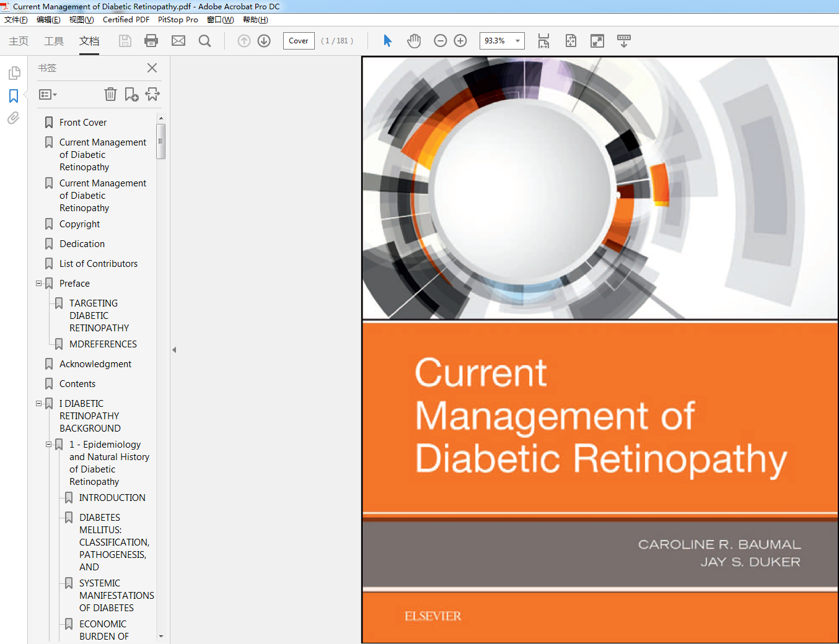Open the Certified PDF menu
The width and height of the screenshot is (839, 644).
tap(126, 20)
